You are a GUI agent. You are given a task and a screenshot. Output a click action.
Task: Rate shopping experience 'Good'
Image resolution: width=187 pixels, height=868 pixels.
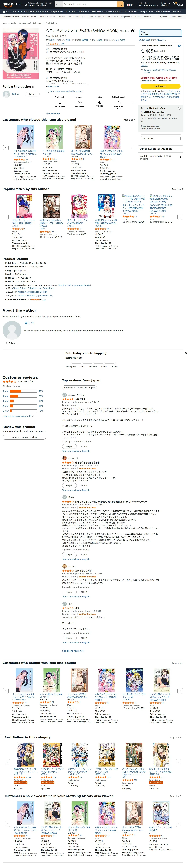[104, 363]
